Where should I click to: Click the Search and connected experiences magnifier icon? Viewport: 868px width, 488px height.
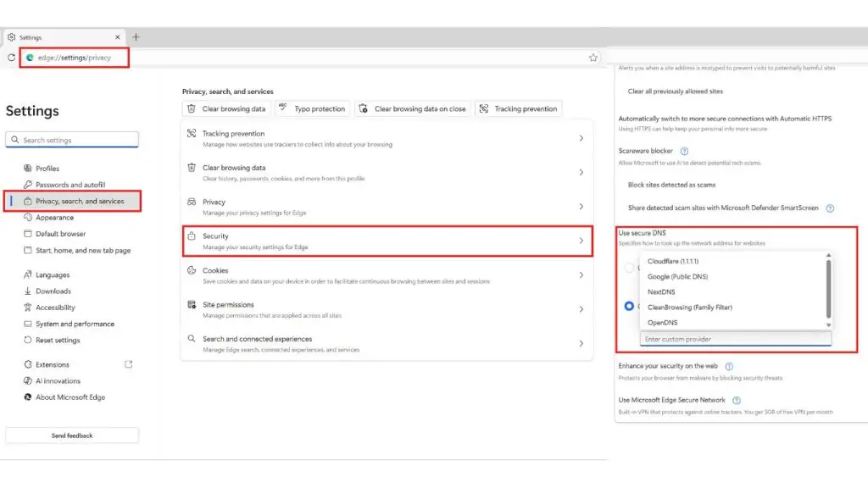192,339
